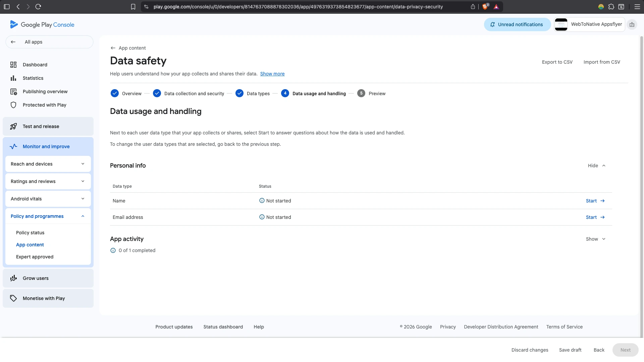Image resolution: width=644 pixels, height=362 pixels.
Task: Click the Test and release rocket icon
Action: (x=13, y=126)
